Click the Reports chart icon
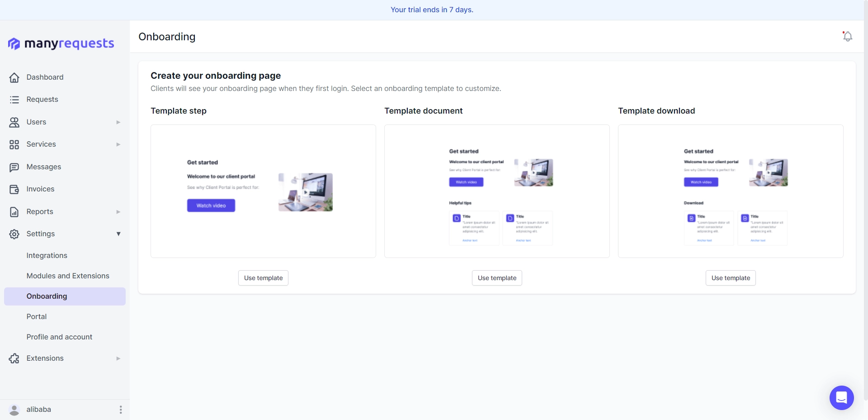 [x=14, y=212]
